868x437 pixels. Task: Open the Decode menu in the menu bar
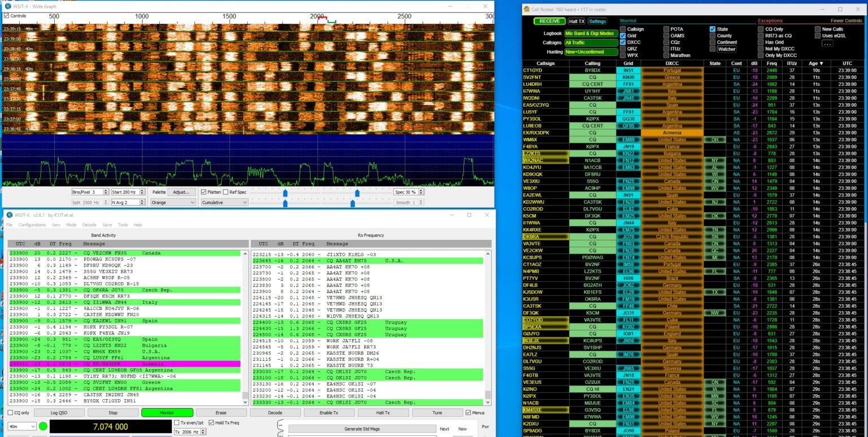tap(89, 225)
